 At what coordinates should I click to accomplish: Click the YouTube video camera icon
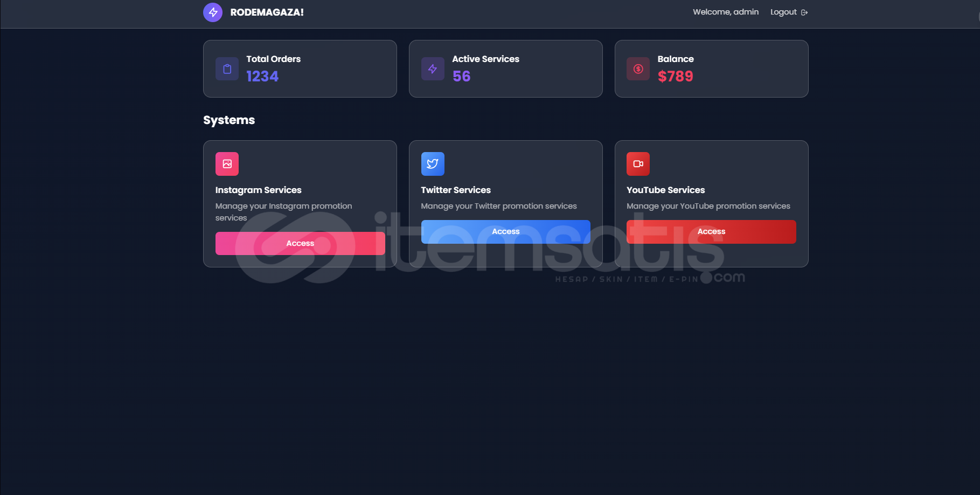638,164
